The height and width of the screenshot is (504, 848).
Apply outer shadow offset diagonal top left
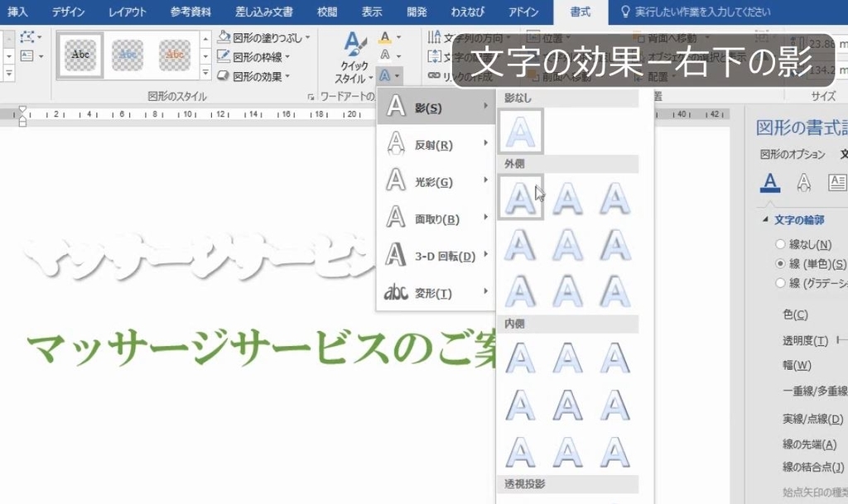click(x=615, y=291)
